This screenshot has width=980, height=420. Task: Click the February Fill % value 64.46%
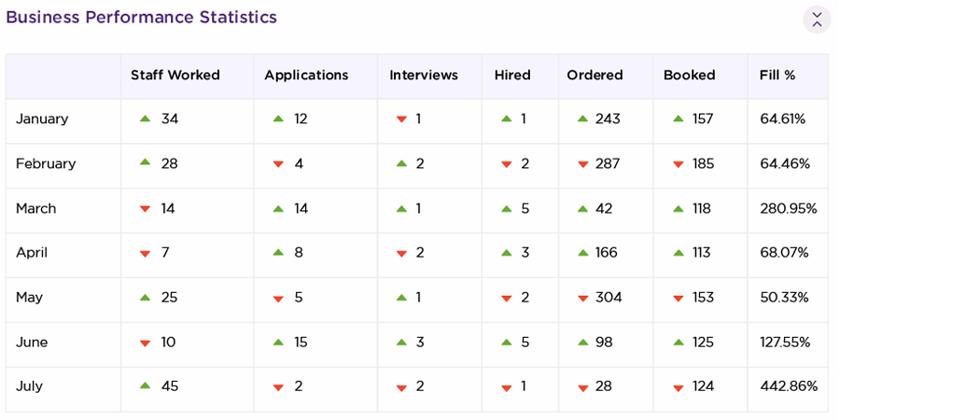coord(785,163)
